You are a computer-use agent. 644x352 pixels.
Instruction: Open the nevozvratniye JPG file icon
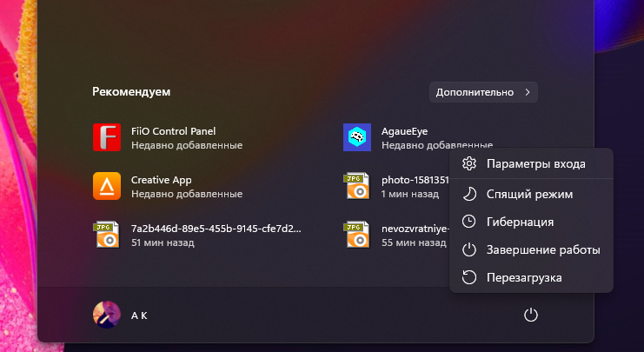pyautogui.click(x=356, y=235)
